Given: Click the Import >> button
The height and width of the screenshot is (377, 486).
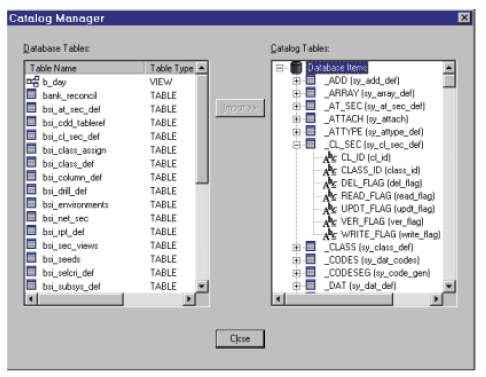Looking at the screenshot, I should point(240,108).
